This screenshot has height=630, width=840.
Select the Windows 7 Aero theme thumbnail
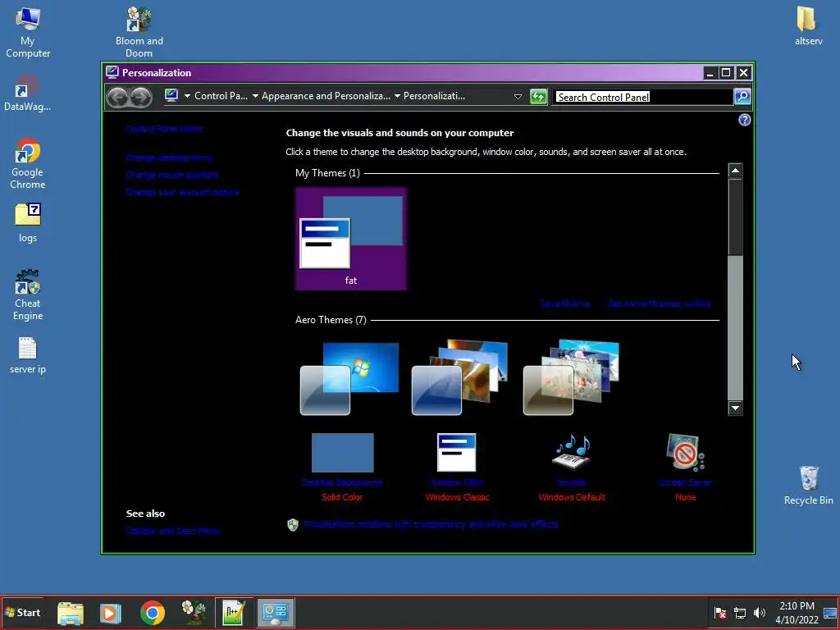[x=349, y=377]
